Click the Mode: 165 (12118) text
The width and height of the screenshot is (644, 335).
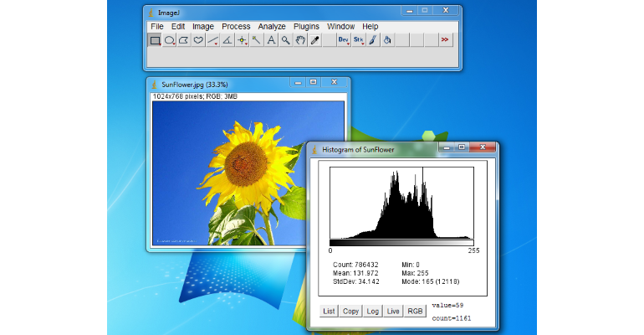[x=431, y=281]
